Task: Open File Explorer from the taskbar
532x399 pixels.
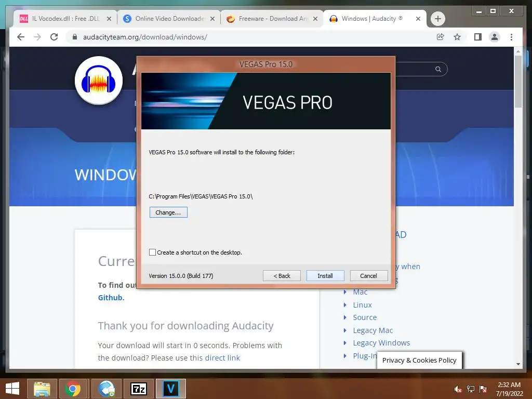Action: point(42,389)
